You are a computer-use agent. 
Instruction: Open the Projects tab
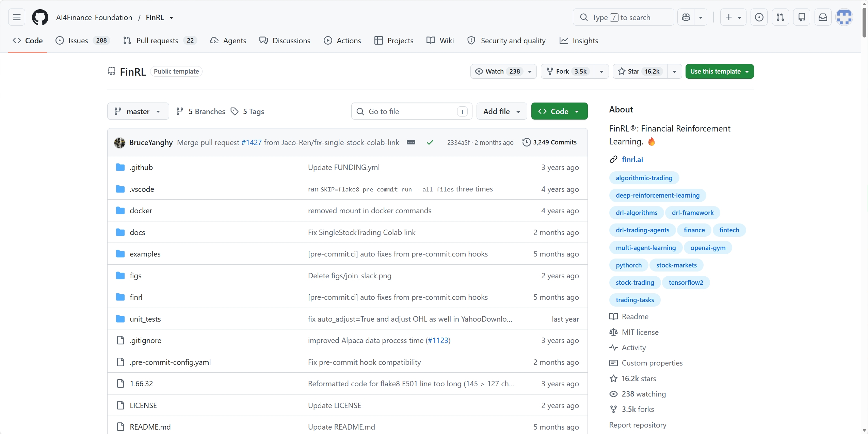coord(394,41)
